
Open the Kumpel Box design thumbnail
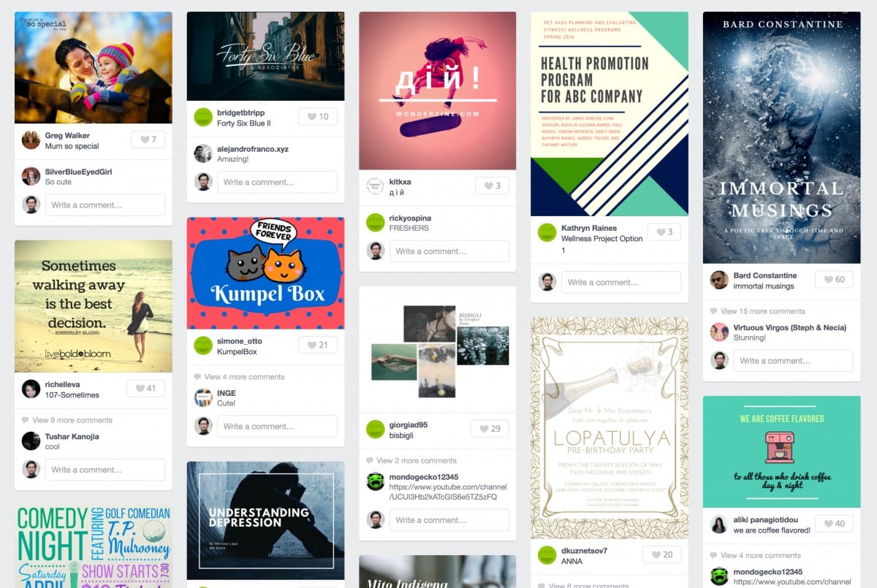pos(265,273)
